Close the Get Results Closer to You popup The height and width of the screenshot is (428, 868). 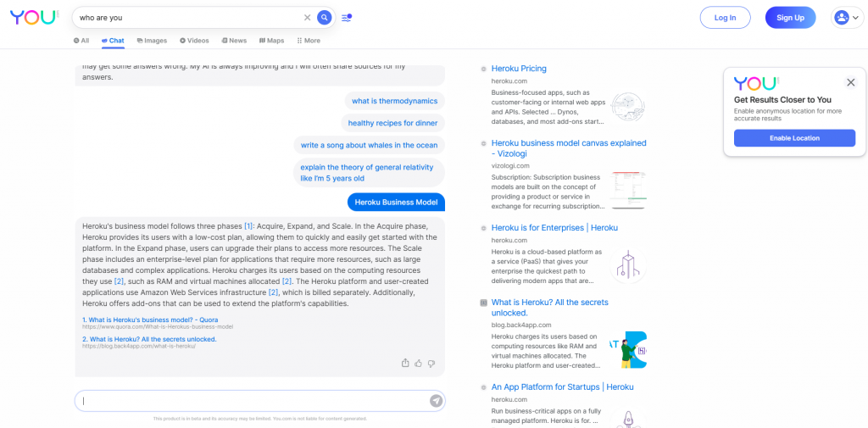(851, 82)
